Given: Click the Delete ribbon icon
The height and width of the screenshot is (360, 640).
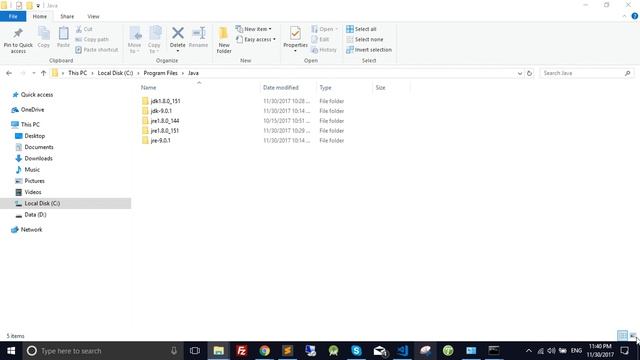Looking at the screenshot, I should pos(178,40).
